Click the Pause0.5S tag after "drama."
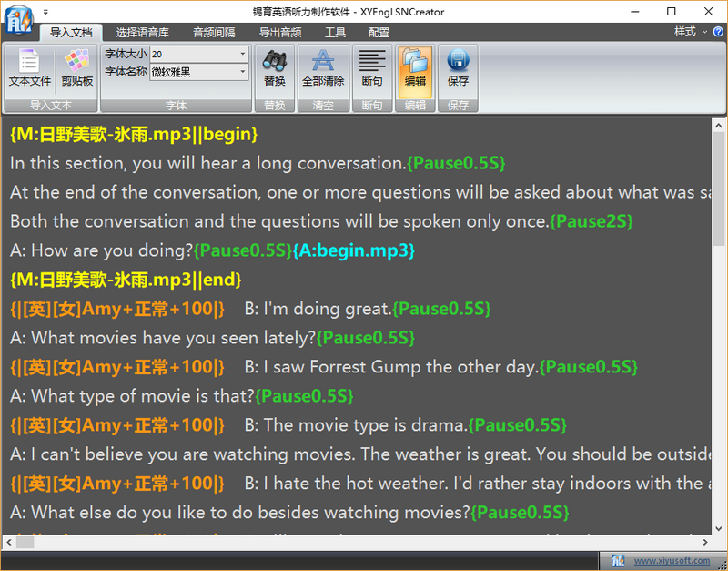This screenshot has width=728, height=571. (x=517, y=425)
